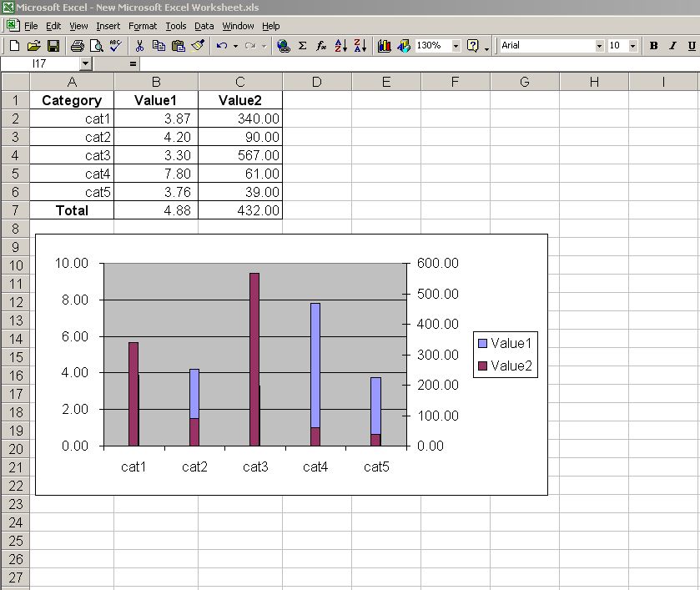The width and height of the screenshot is (700, 590).
Task: Click the AutoSum sigma icon
Action: [302, 46]
